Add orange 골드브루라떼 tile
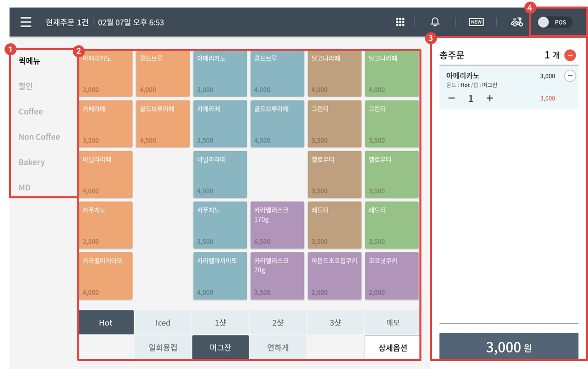 (163, 124)
